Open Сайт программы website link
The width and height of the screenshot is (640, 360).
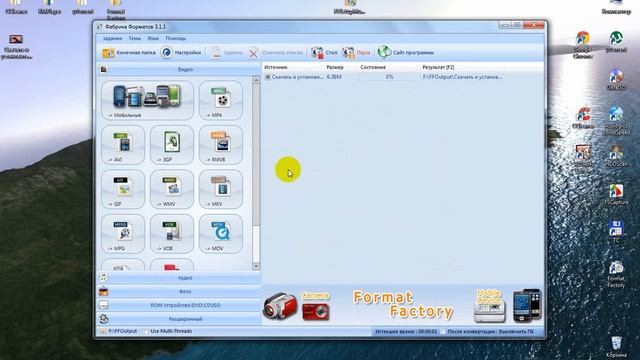[406, 53]
